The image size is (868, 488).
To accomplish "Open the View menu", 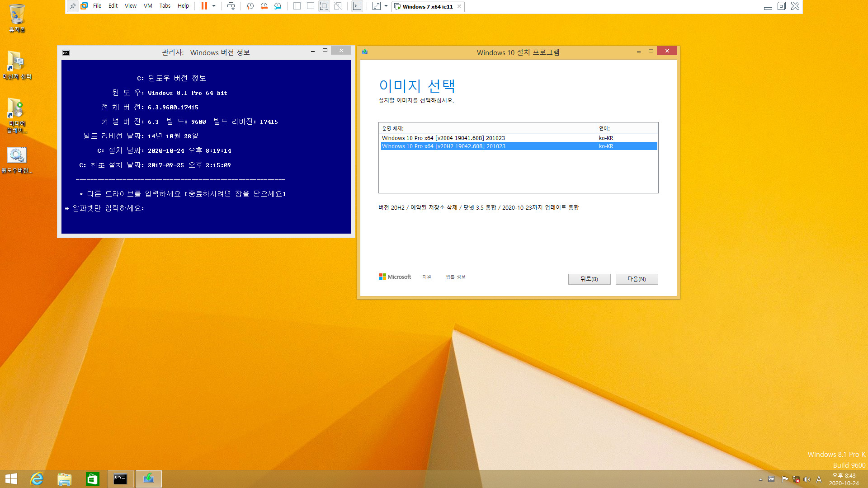I will tap(131, 6).
